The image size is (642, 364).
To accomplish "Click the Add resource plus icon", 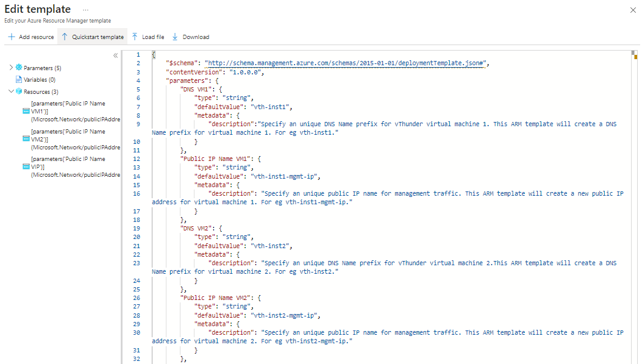I will coord(12,37).
